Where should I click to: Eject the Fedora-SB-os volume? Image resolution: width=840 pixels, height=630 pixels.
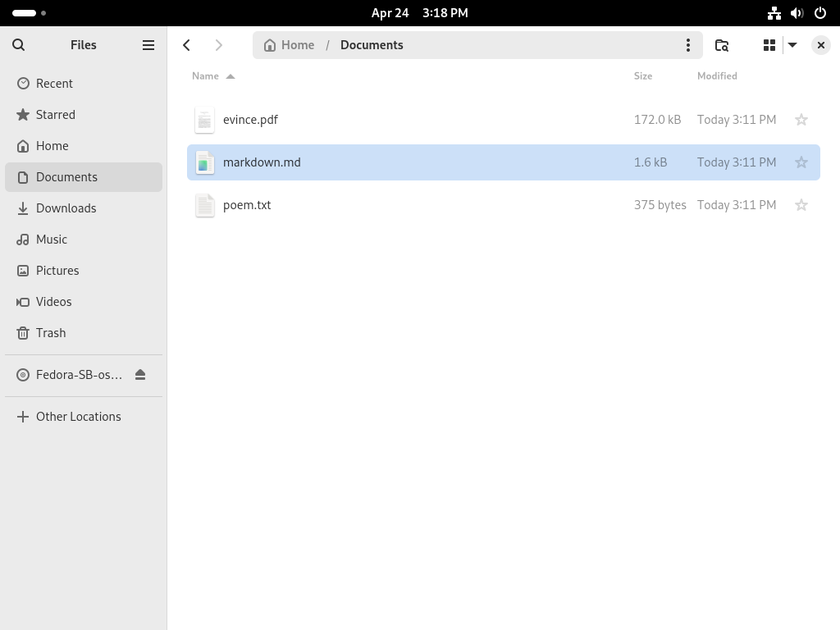click(140, 374)
